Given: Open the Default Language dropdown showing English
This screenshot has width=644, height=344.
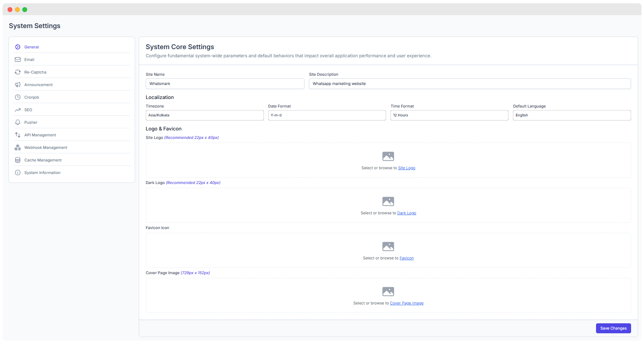Looking at the screenshot, I should click(572, 115).
